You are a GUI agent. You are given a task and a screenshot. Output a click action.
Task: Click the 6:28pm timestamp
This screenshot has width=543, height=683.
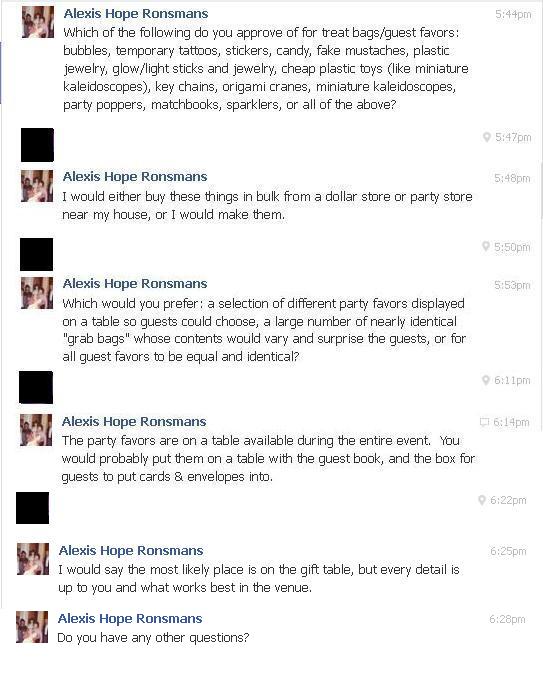tap(507, 619)
